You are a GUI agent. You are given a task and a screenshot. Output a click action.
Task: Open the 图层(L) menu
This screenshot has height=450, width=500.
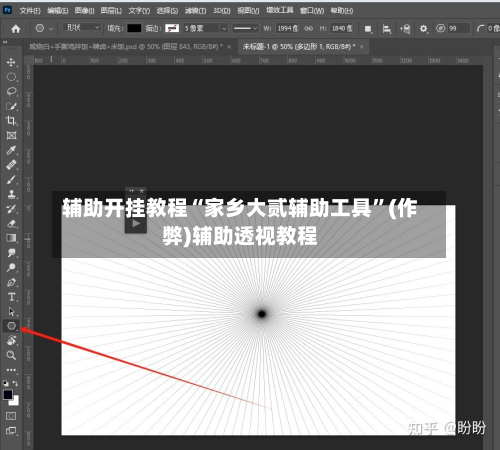point(111,11)
